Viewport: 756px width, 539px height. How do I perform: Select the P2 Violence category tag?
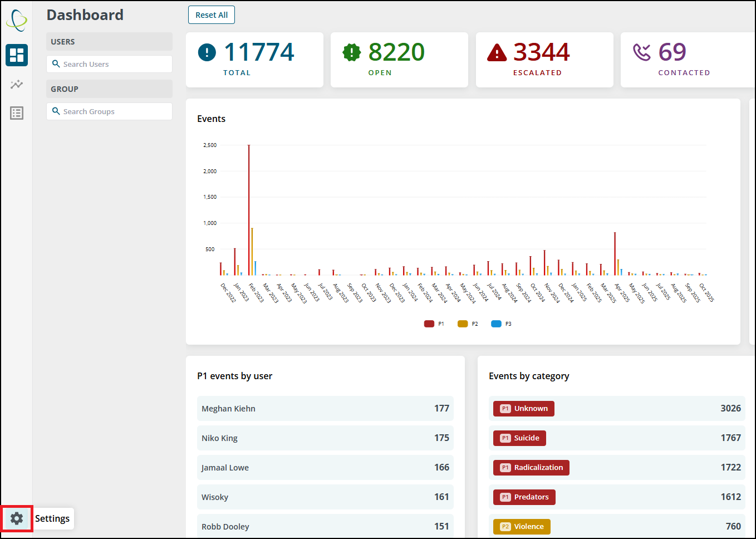[x=522, y=527]
